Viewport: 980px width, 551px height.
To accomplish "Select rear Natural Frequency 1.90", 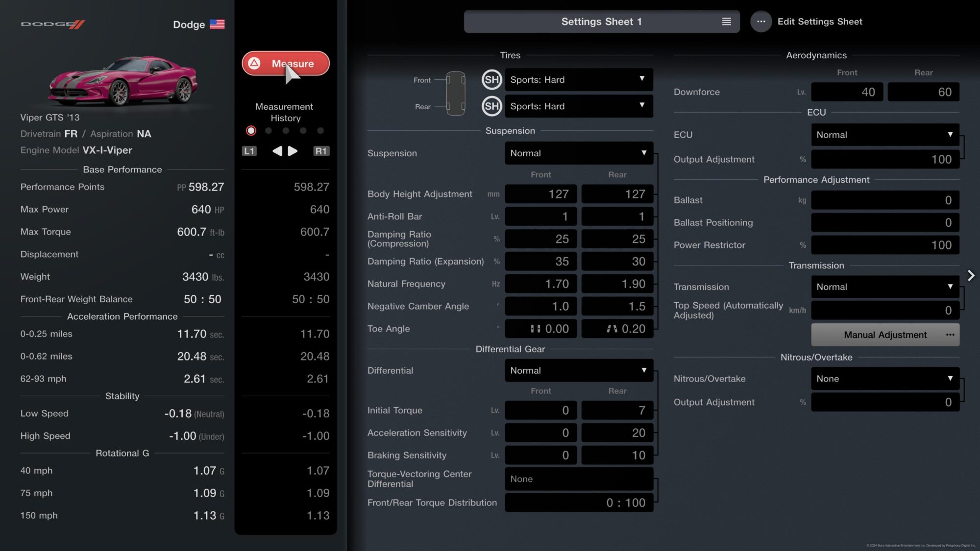I will point(617,284).
